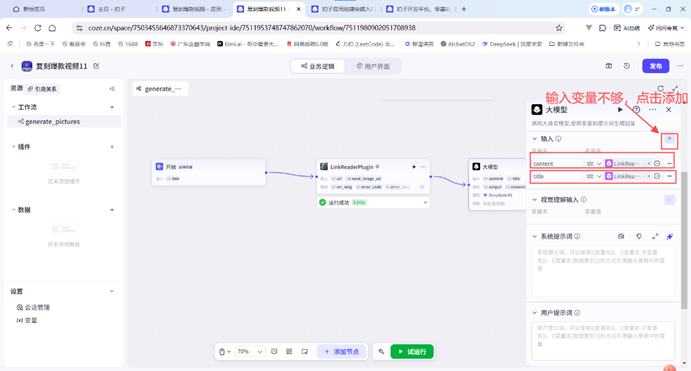
Task: Open the type dropdown for title row
Action: [594, 176]
